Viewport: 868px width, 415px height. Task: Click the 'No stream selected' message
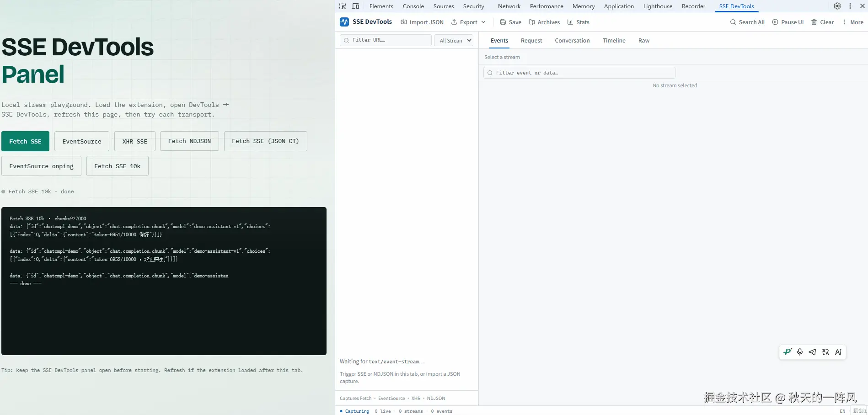click(675, 85)
